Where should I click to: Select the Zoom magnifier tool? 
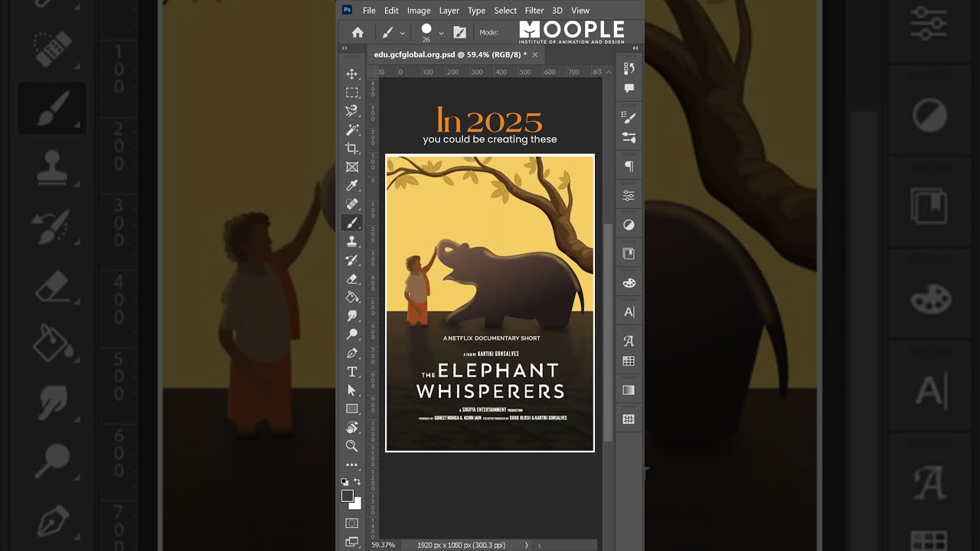click(x=352, y=446)
